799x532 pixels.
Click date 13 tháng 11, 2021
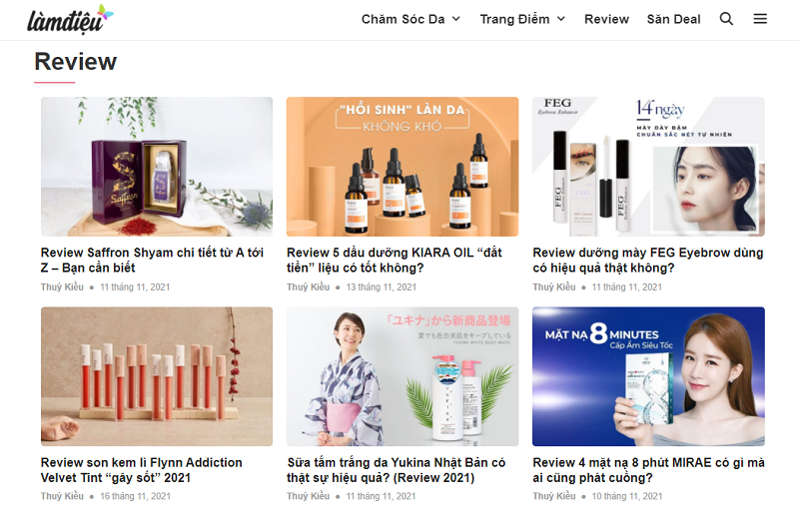[382, 286]
